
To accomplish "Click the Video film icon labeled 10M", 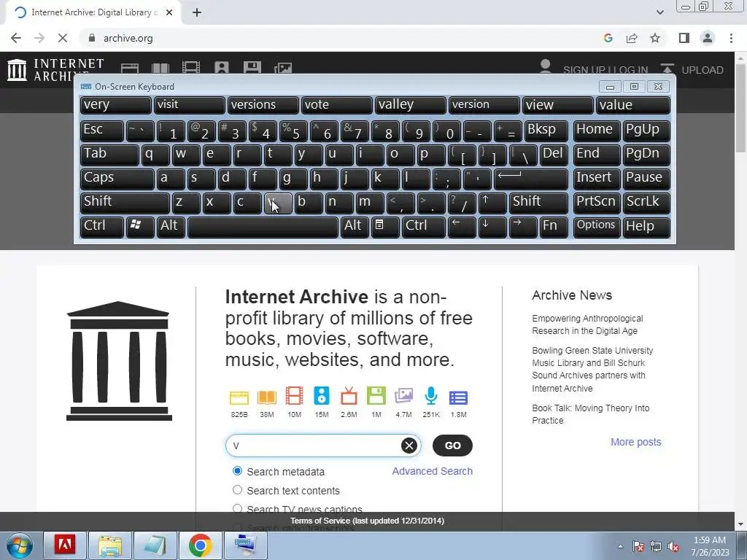I will 295,396.
